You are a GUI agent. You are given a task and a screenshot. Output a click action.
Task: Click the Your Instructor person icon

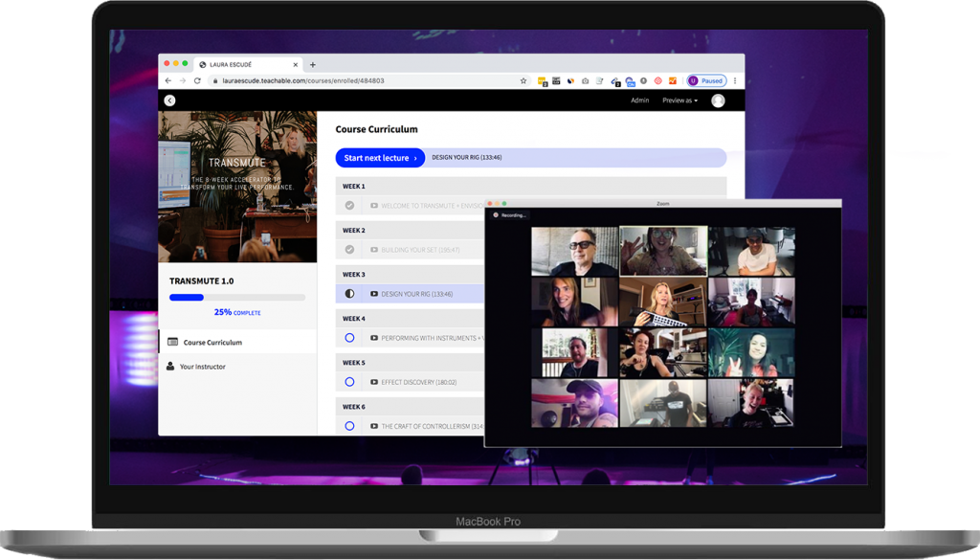click(170, 367)
